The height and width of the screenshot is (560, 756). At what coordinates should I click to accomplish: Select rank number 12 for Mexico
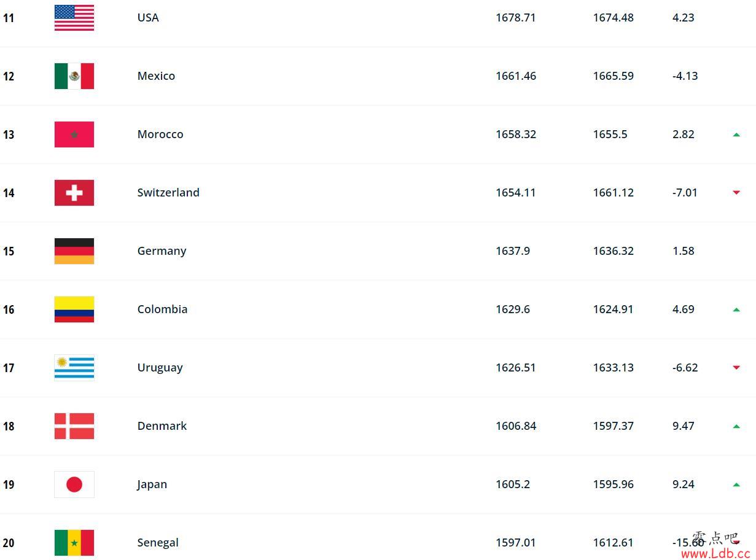click(x=9, y=76)
